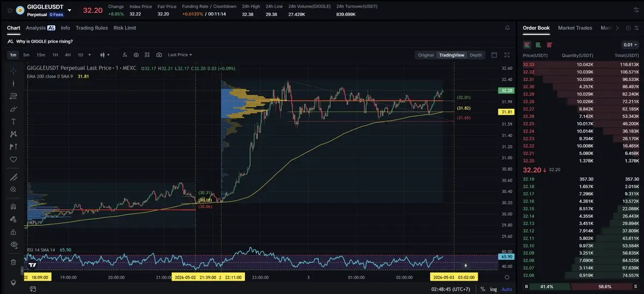Open the Last Price source dropdown
Viewport: 644px width, 294px height.
click(x=180, y=55)
